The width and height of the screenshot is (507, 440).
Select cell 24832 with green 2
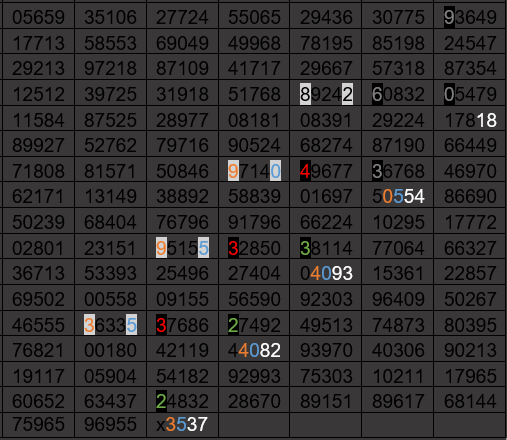tap(182, 401)
